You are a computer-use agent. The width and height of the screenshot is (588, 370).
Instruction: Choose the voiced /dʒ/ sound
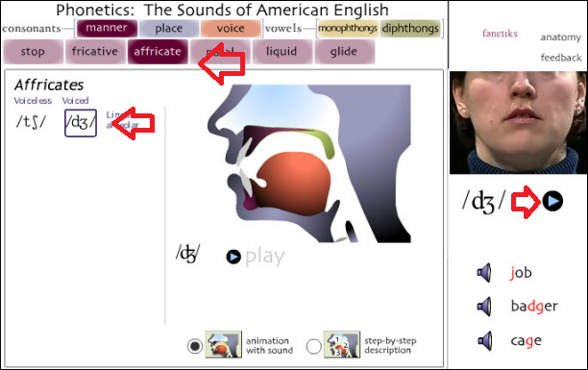(x=81, y=123)
